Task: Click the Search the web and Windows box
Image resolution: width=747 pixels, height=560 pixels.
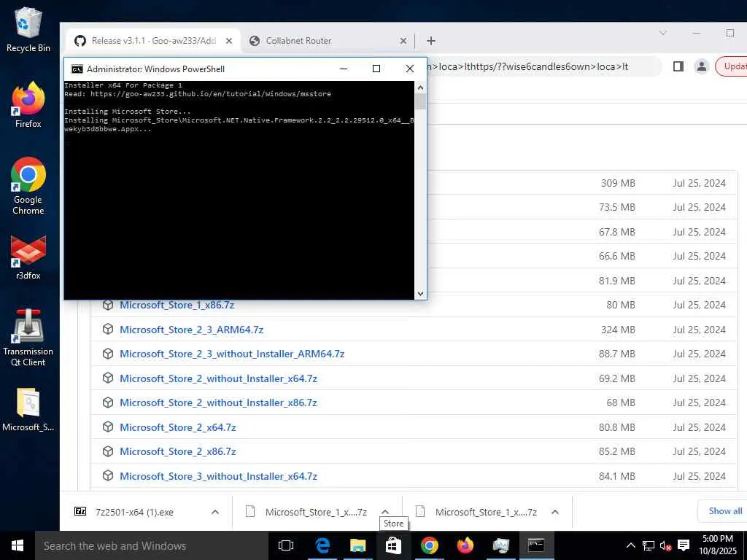Action: 152,545
